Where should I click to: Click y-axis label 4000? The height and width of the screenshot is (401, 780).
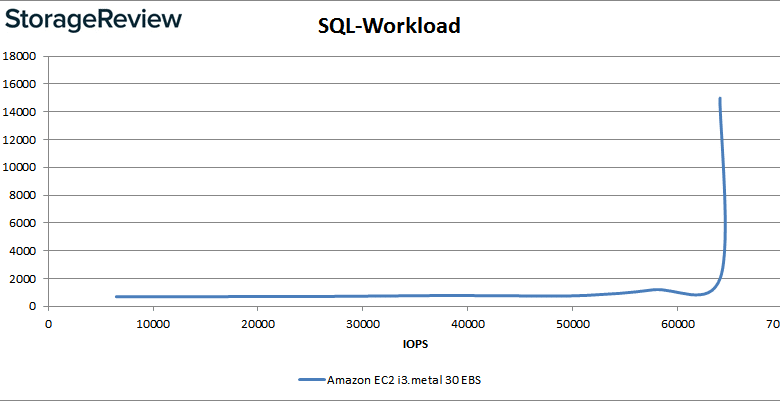coord(22,251)
